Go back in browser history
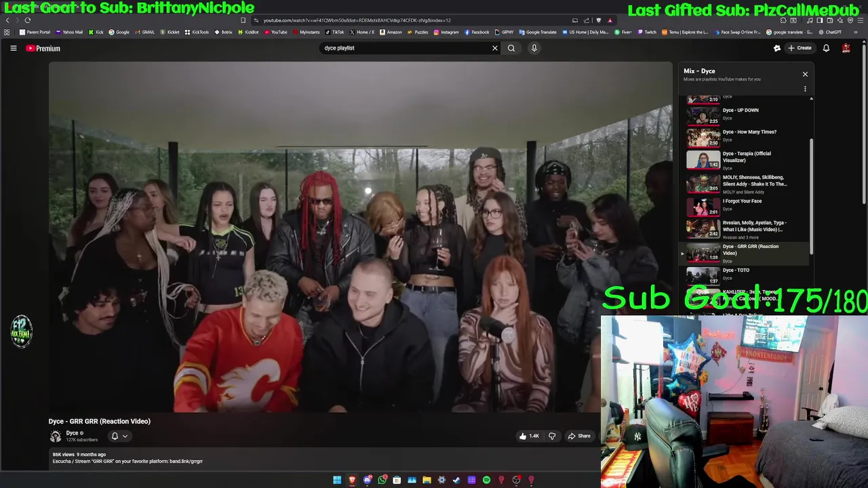Screen dimensions: 868x488 [x=7, y=20]
